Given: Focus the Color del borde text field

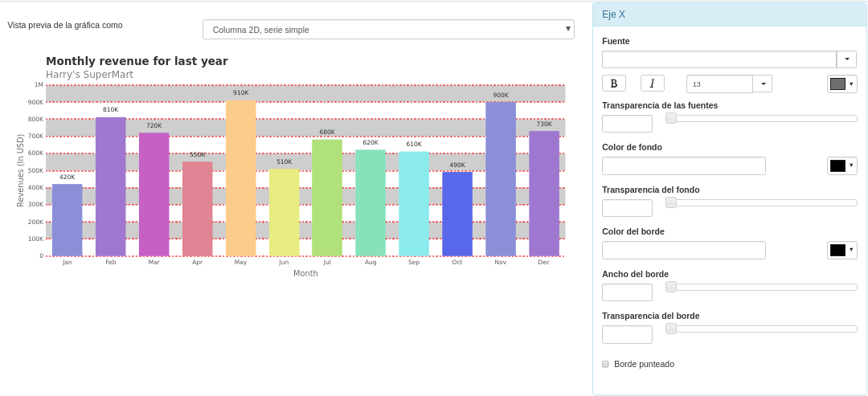Looking at the screenshot, I should pyautogui.click(x=683, y=251).
